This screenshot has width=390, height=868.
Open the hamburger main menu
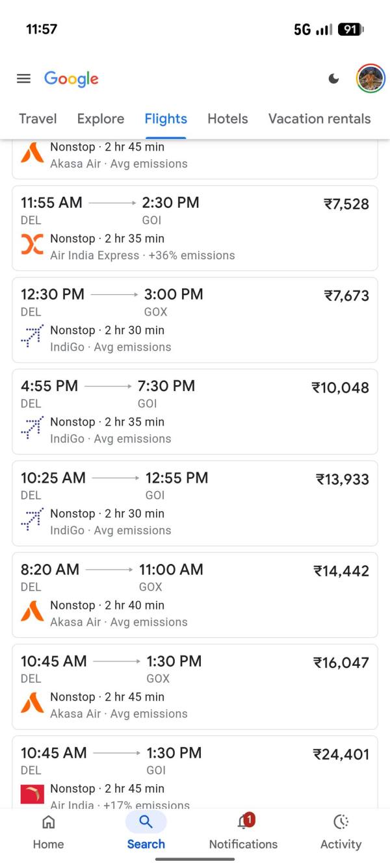coord(23,79)
